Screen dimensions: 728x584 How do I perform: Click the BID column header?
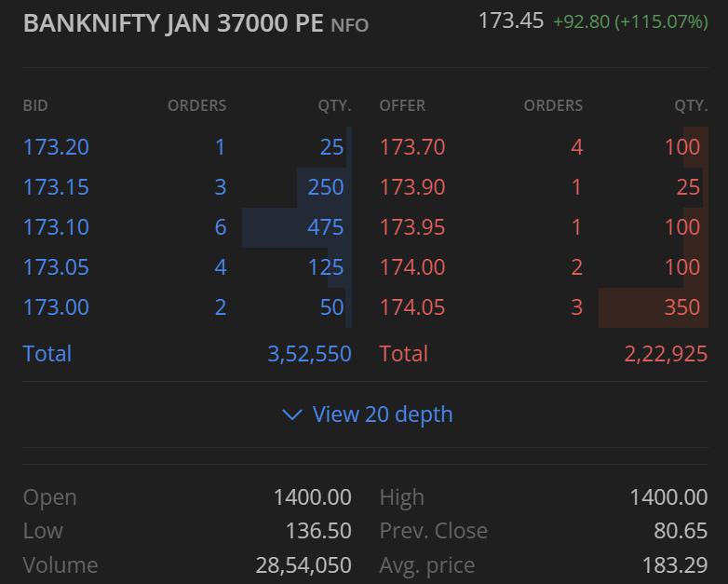pyautogui.click(x=35, y=105)
